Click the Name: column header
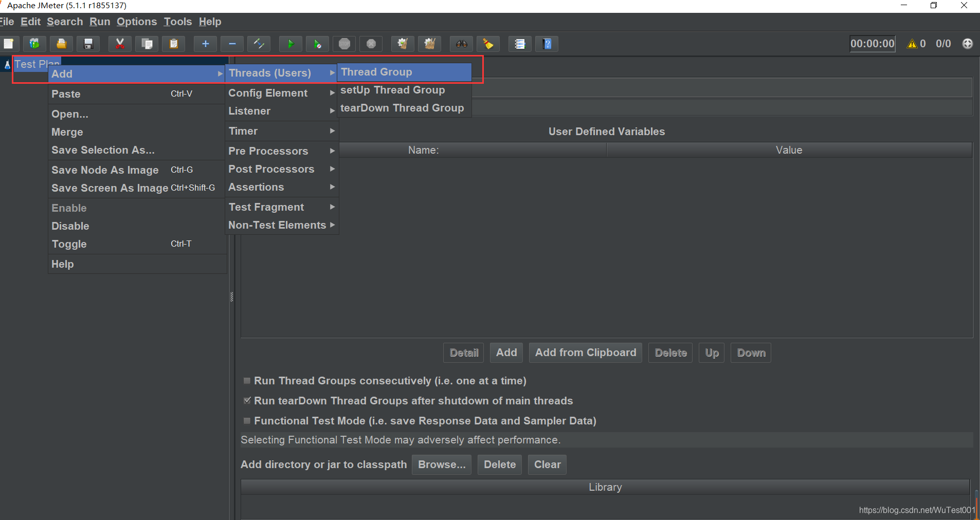The image size is (980, 520). click(424, 150)
